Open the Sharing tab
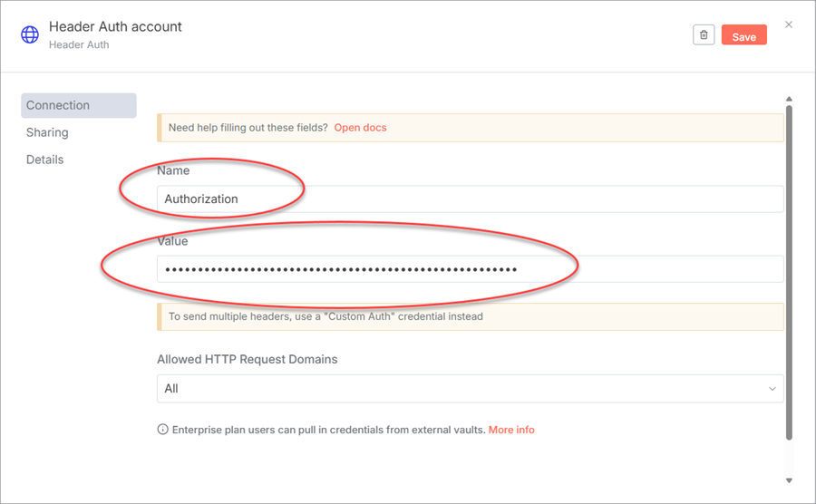Screen dimensions: 816x504 point(47,132)
